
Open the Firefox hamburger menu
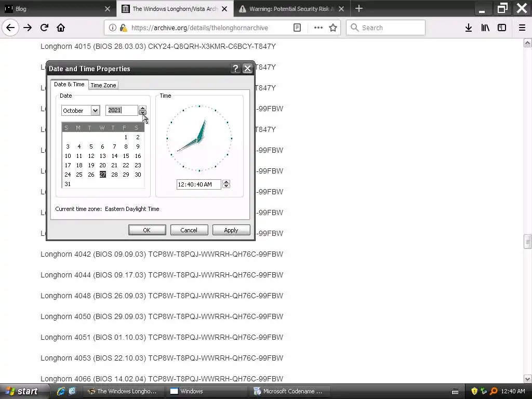(522, 28)
